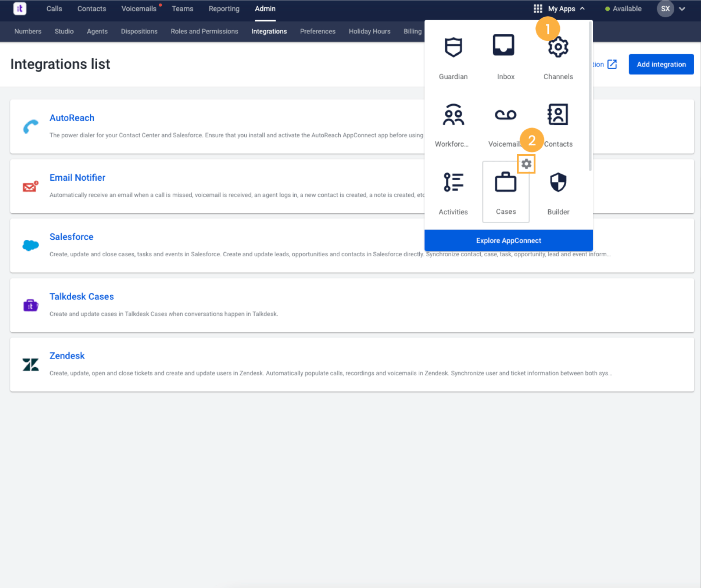Image resolution: width=701 pixels, height=588 pixels.
Task: Click the Cases settings gear icon
Action: click(526, 164)
